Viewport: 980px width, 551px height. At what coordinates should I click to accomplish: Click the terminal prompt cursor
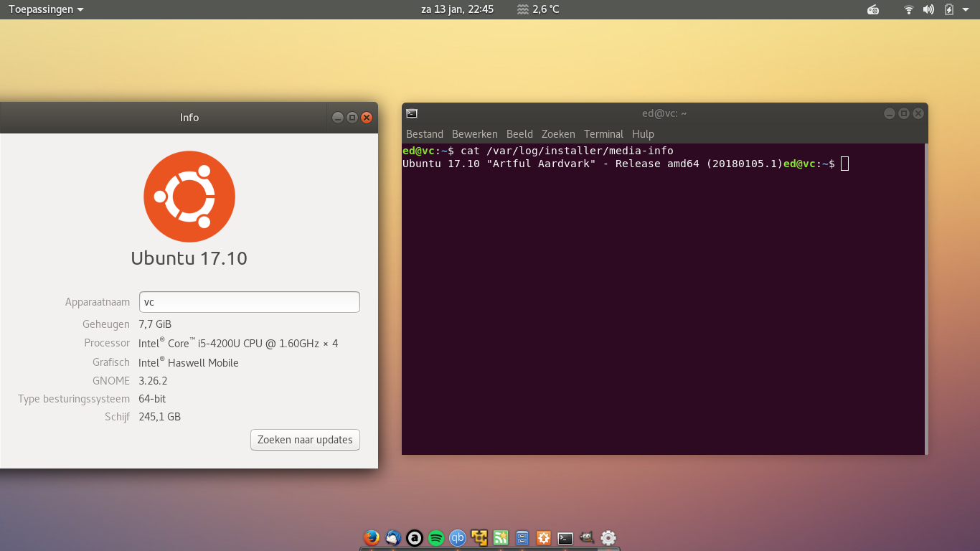[x=844, y=164]
